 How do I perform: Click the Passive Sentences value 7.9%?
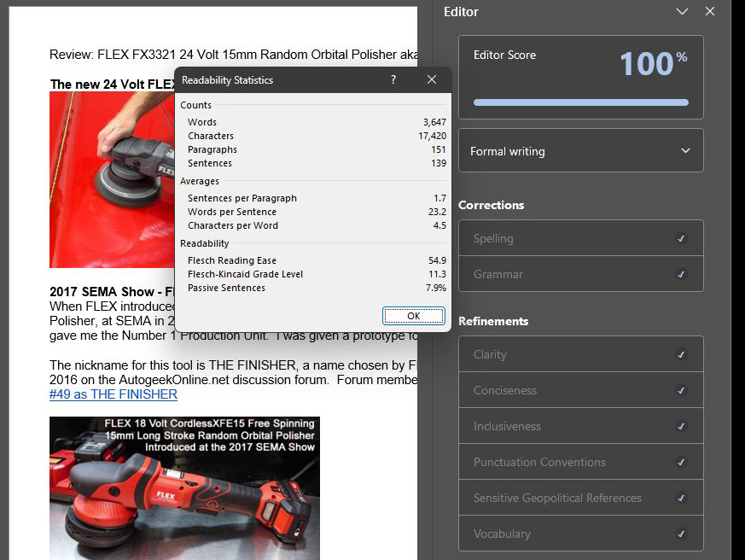click(x=436, y=288)
